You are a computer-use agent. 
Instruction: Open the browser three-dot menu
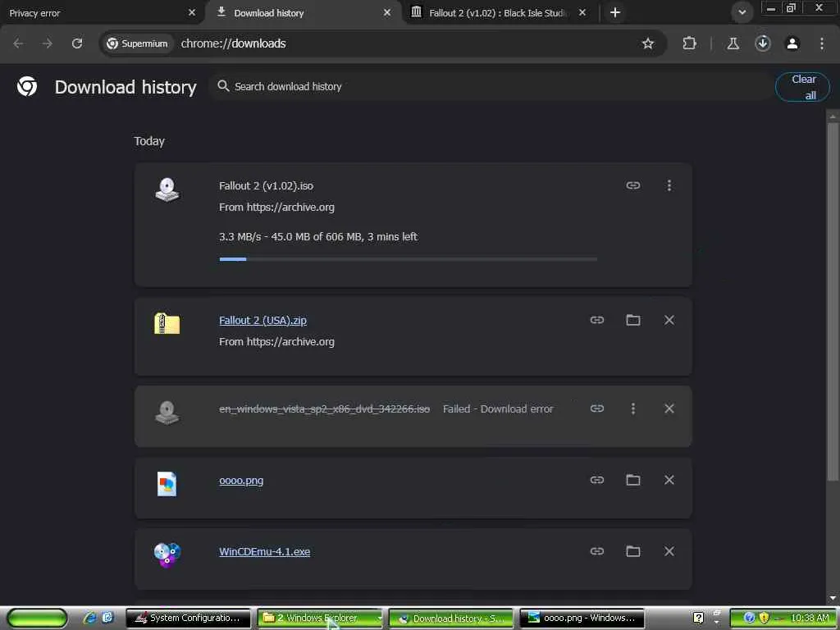point(822,43)
